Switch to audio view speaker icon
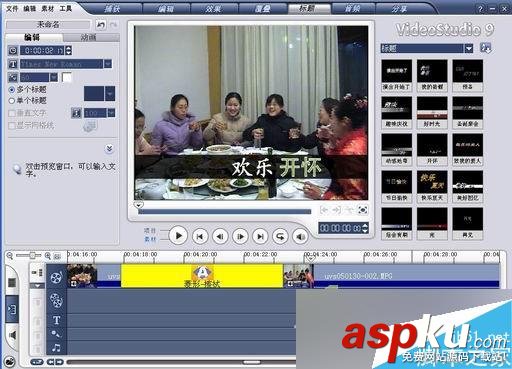The height and width of the screenshot is (369, 512). click(x=12, y=335)
